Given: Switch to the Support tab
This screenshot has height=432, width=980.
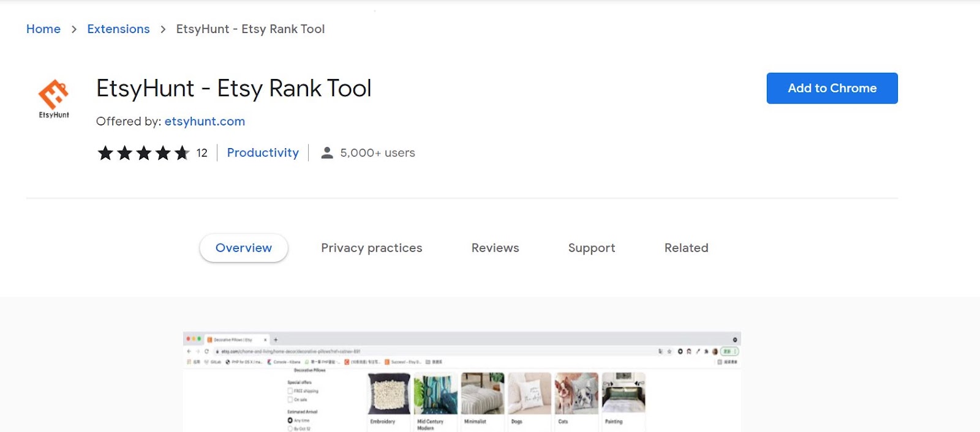Looking at the screenshot, I should tap(592, 248).
